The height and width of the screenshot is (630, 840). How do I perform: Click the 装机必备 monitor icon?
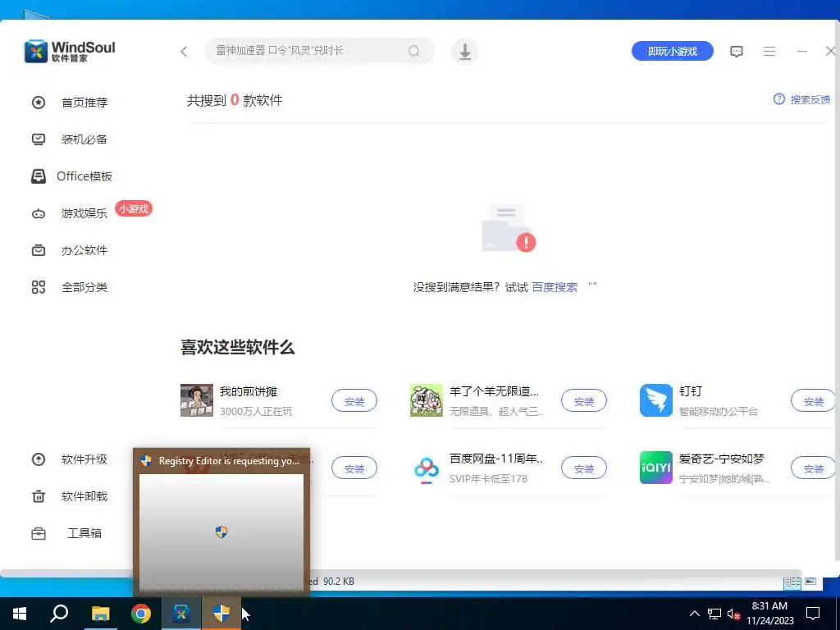point(39,139)
